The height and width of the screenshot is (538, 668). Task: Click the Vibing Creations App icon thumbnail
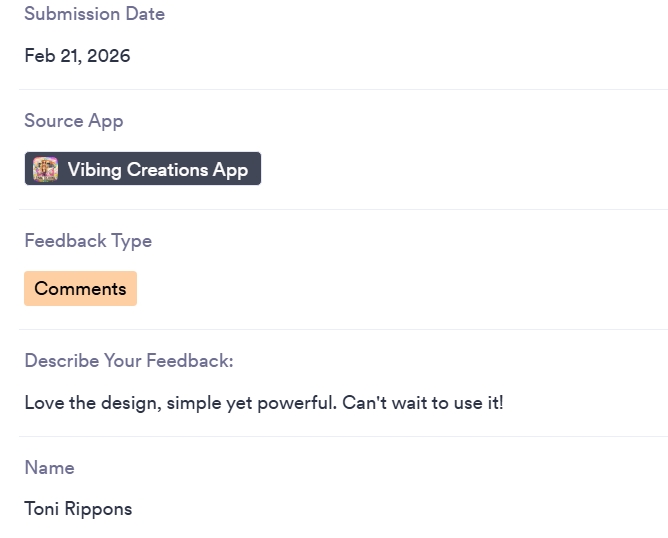[45, 169]
